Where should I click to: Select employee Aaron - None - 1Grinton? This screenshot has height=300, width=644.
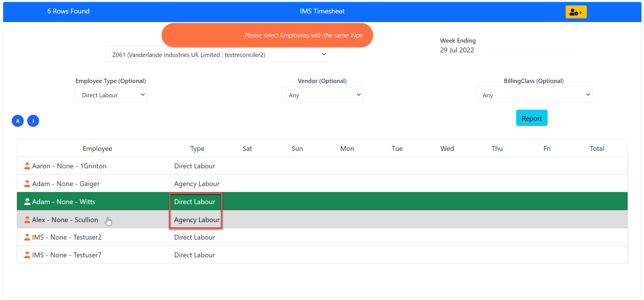point(69,166)
